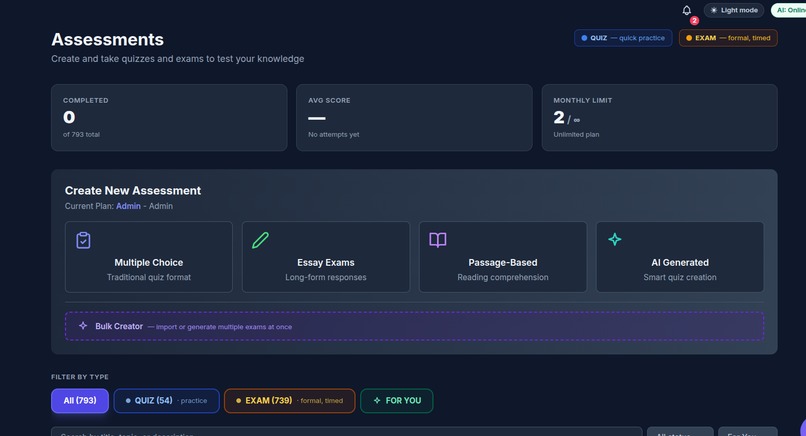This screenshot has height=436, width=806.
Task: Toggle Light mode switch
Action: [x=734, y=10]
